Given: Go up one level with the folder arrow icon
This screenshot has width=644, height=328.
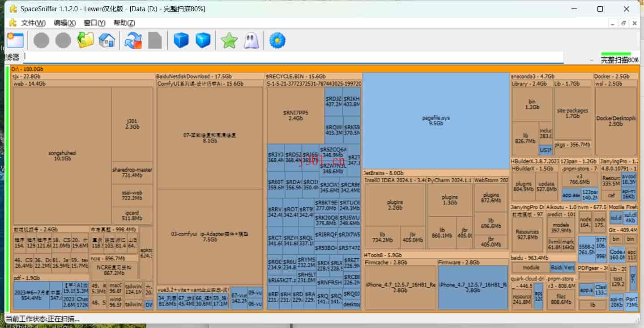Looking at the screenshot, I should click(x=85, y=40).
